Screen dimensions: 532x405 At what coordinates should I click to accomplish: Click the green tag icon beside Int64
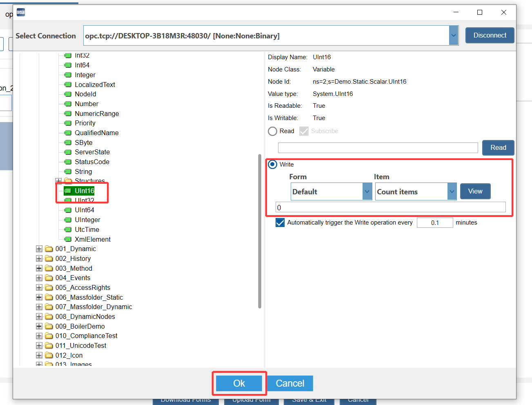coord(68,65)
